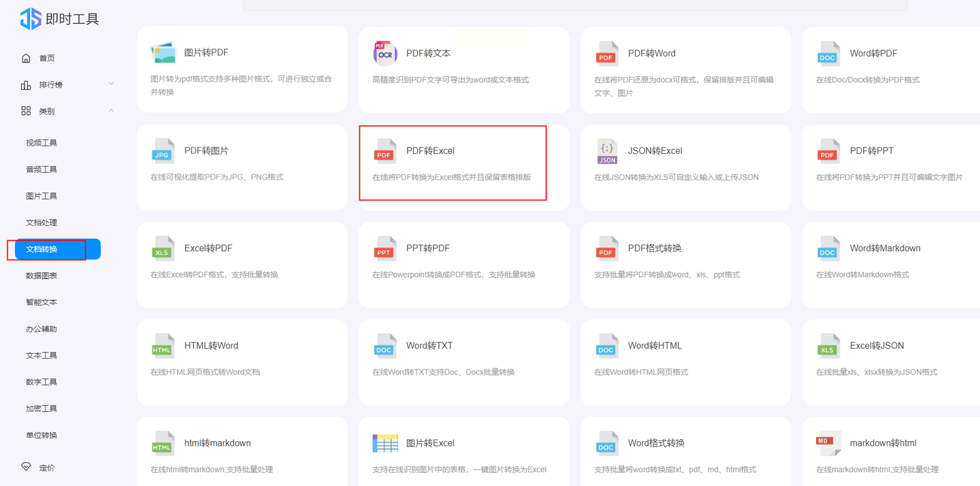Viewport: 980px width, 486px height.
Task: Open the PDF转文本 tool title
Action: (428, 53)
